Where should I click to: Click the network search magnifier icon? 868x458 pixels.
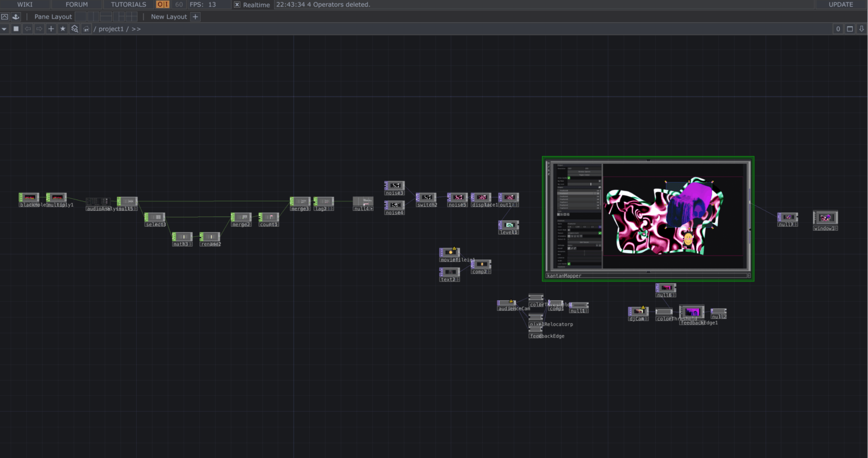point(75,29)
